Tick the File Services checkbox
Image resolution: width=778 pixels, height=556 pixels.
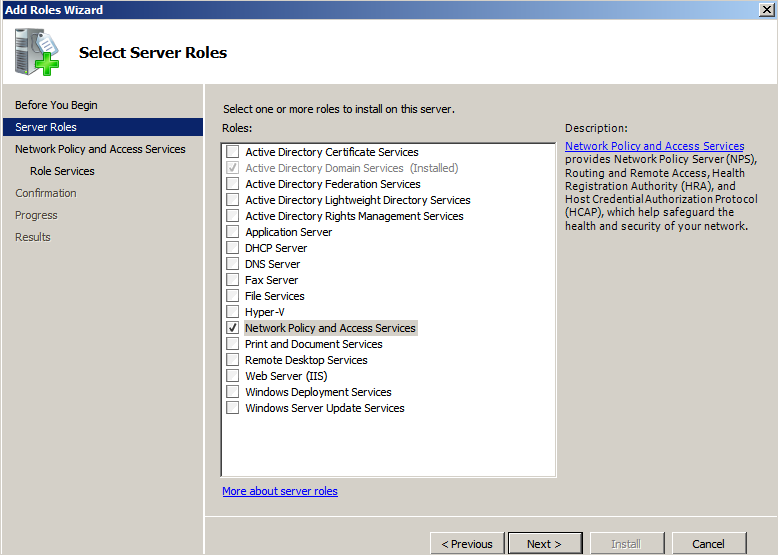point(232,296)
